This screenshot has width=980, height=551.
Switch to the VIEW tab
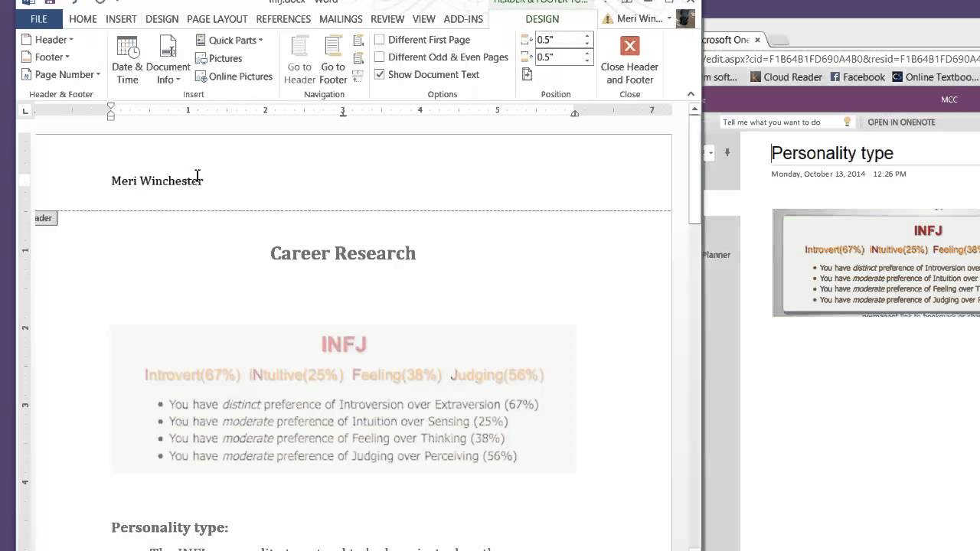[423, 19]
